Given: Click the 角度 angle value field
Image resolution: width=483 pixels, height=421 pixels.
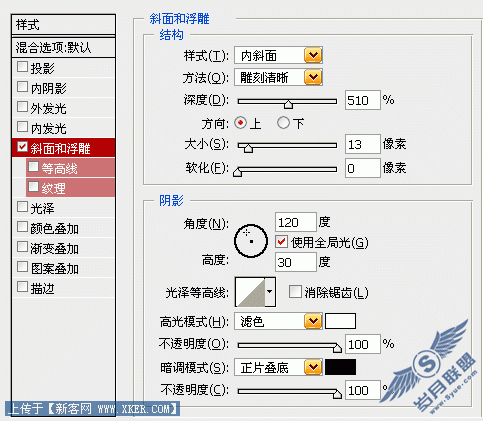Looking at the screenshot, I should coord(295,222).
